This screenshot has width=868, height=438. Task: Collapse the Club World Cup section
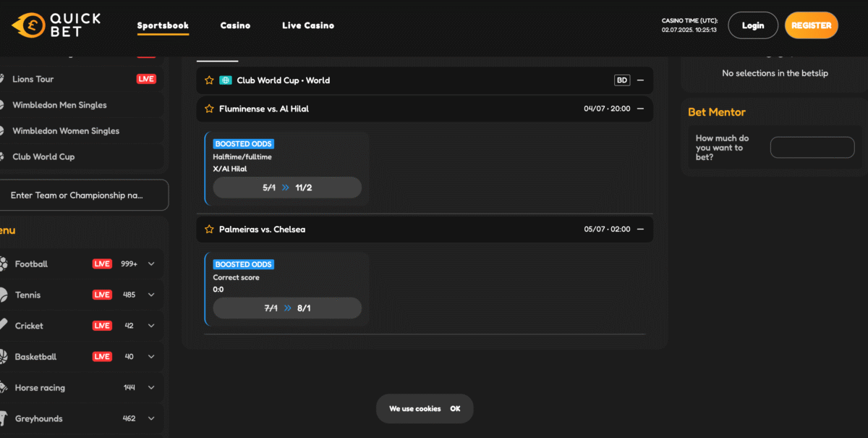640,80
